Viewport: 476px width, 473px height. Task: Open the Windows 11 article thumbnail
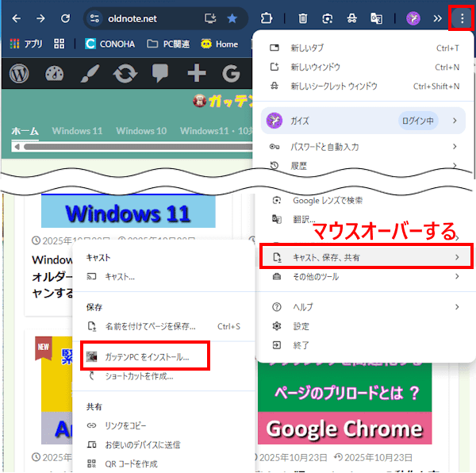[x=128, y=211]
